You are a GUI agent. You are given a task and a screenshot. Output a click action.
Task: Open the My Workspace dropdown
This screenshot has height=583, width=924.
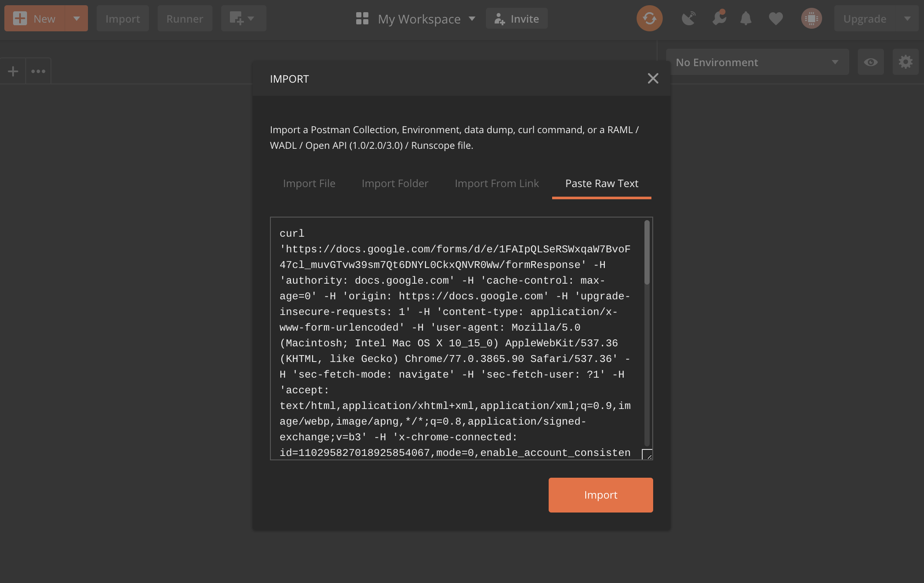427,19
